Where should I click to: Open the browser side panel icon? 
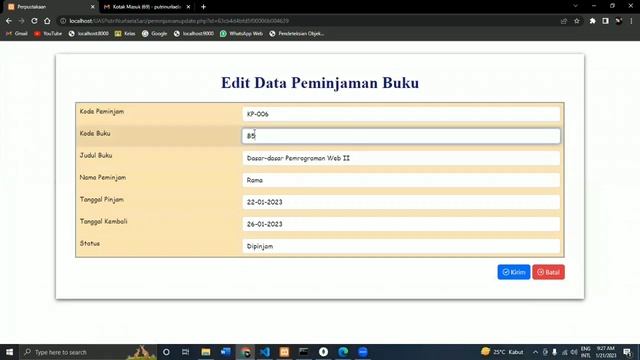tap(605, 21)
